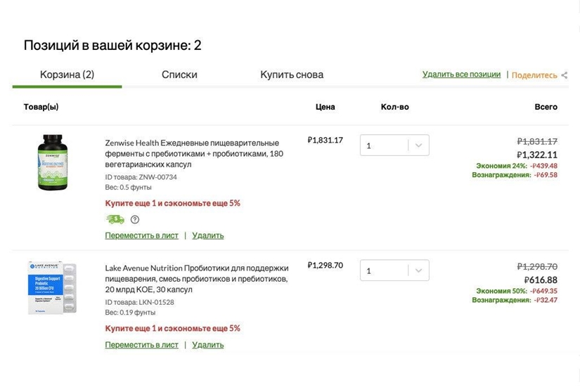Screen dimensions: 580x392
Task: Click the share icon next to Поделитесь
Action: 565,75
